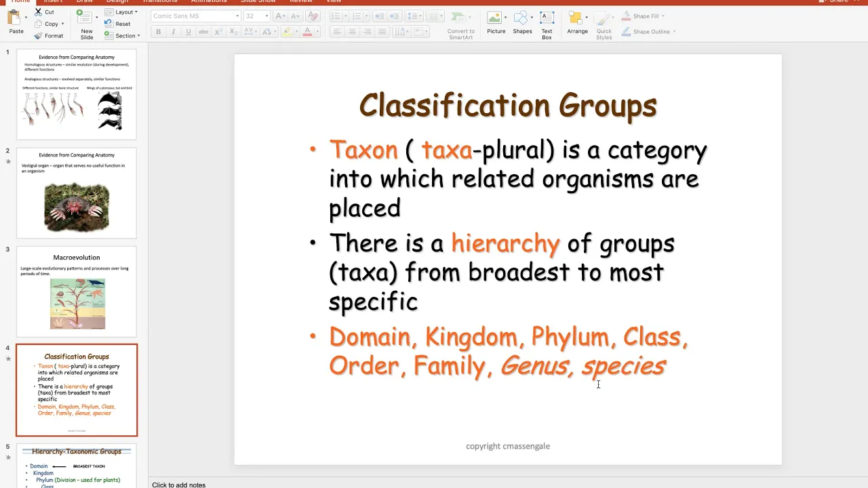Screen dimensions: 868x488
Task: Click the Copy icon
Action: click(39, 24)
